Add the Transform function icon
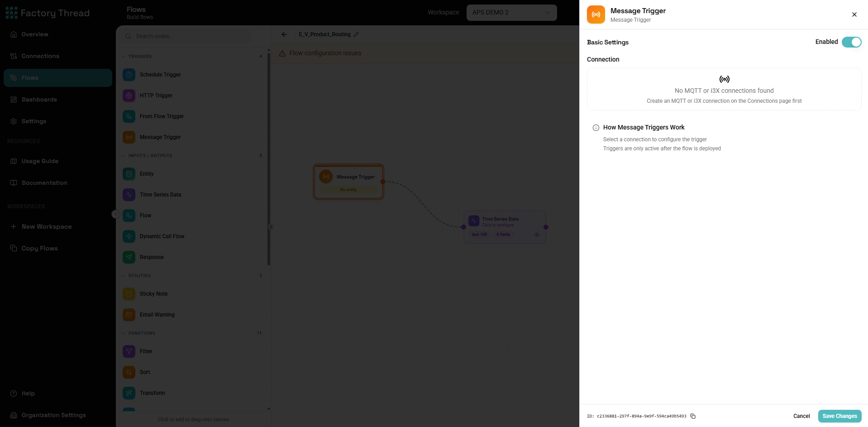 pos(129,393)
